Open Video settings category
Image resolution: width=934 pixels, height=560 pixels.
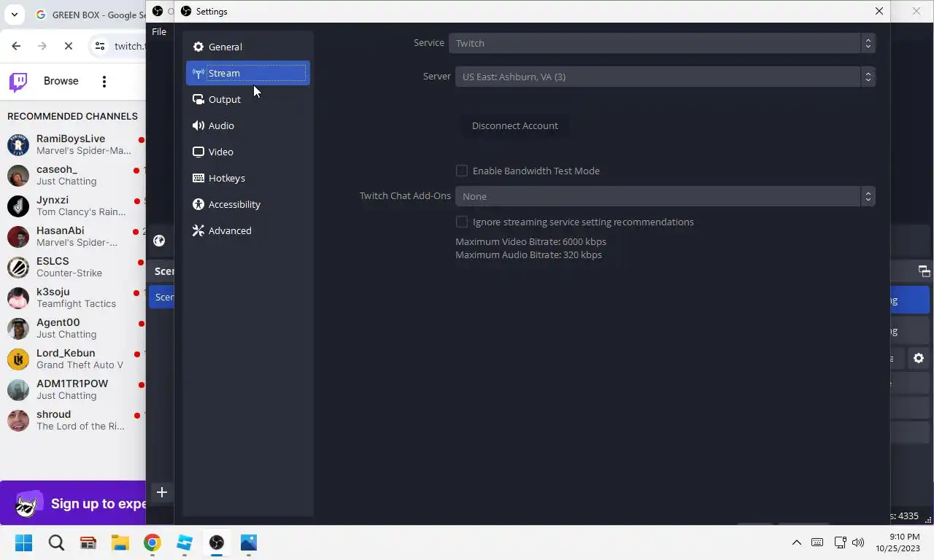tap(248, 152)
